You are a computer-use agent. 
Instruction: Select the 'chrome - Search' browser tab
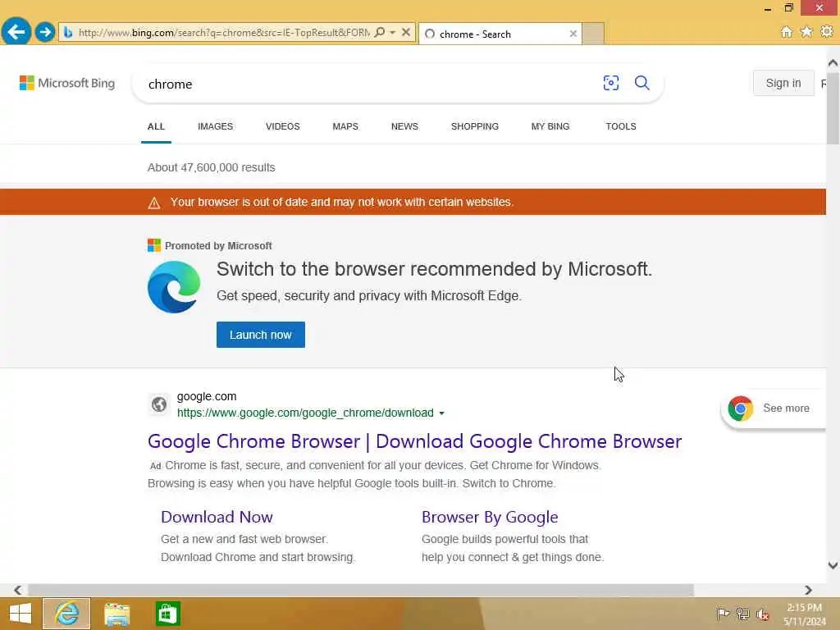pos(500,34)
